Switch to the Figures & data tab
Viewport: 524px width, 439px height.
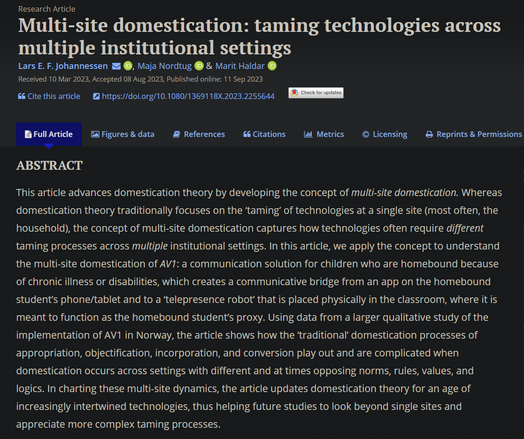point(123,134)
